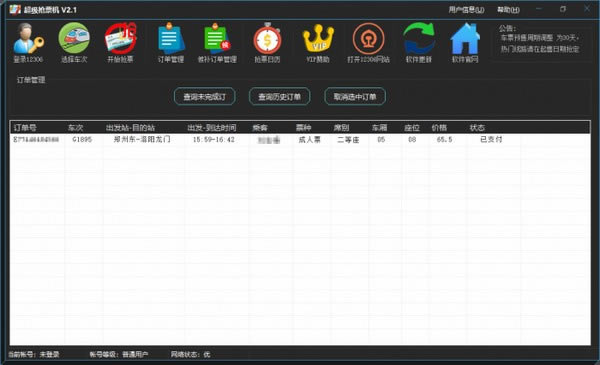600x365 pixels.
Task: Click 网络状态: 优 status text
Action: (190, 354)
